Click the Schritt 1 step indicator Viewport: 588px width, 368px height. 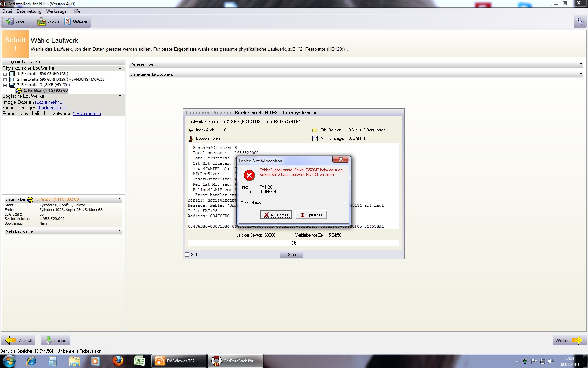(x=15, y=44)
